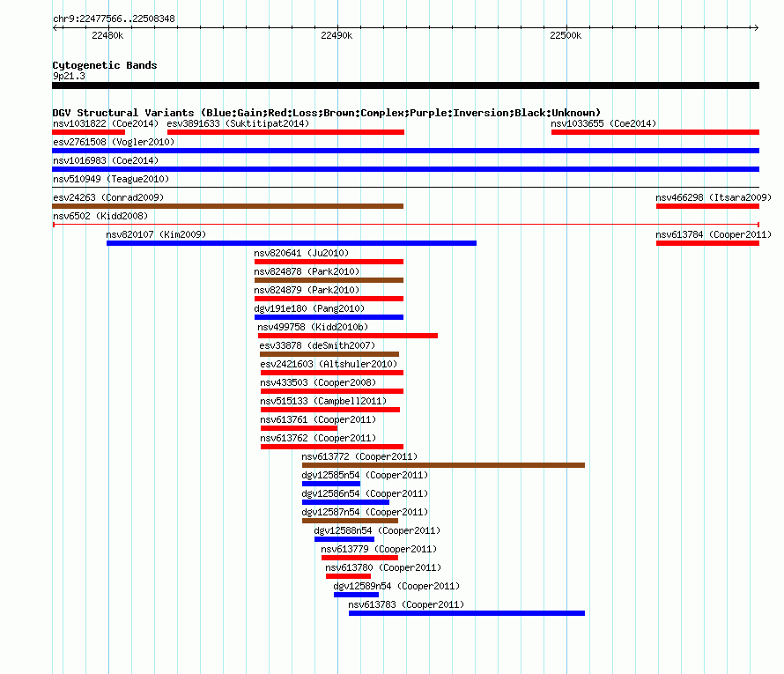784x674 pixels.
Task: Click the nsv613779 (Cooper2011) label
Action: [379, 549]
